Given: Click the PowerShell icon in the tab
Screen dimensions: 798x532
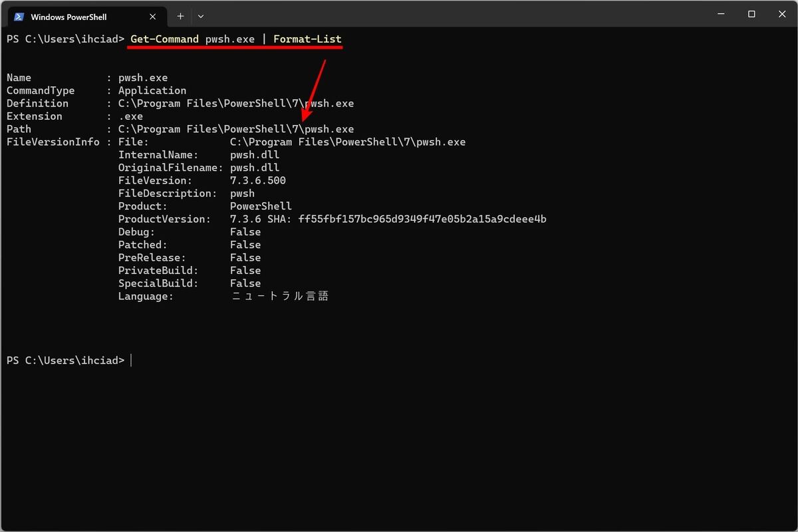Looking at the screenshot, I should (x=20, y=17).
